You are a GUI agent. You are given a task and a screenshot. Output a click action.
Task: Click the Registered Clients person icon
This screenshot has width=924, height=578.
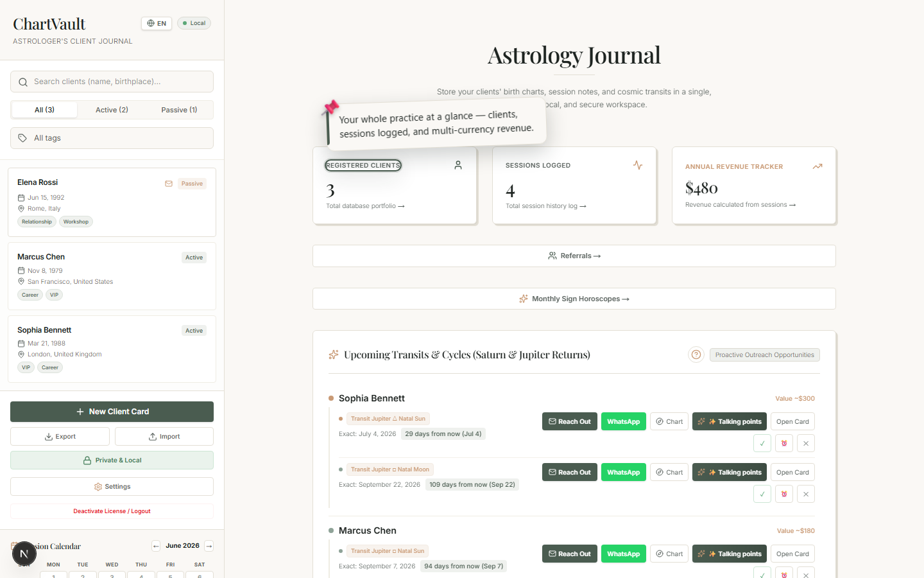click(x=458, y=165)
